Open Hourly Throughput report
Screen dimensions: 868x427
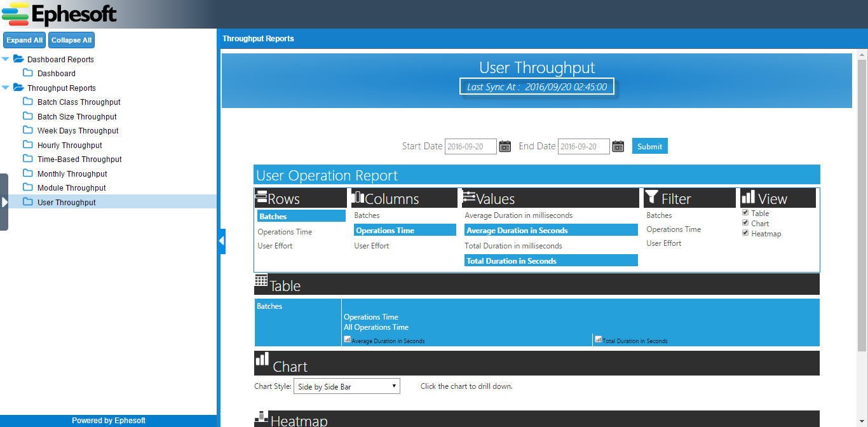coord(70,145)
